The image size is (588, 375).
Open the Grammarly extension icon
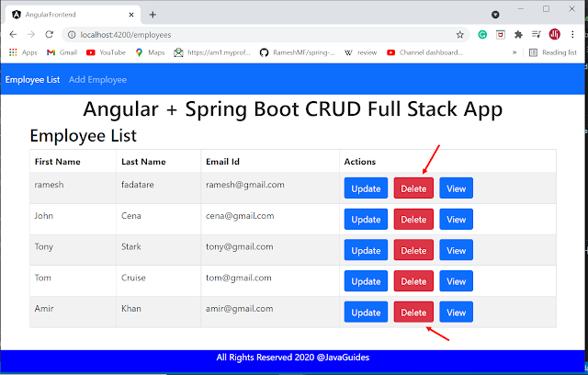[482, 35]
